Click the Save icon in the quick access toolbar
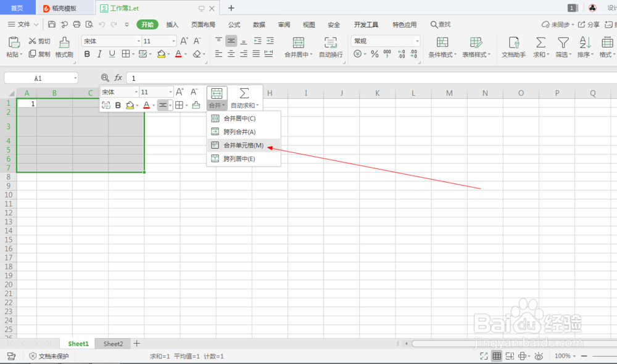 (52, 25)
